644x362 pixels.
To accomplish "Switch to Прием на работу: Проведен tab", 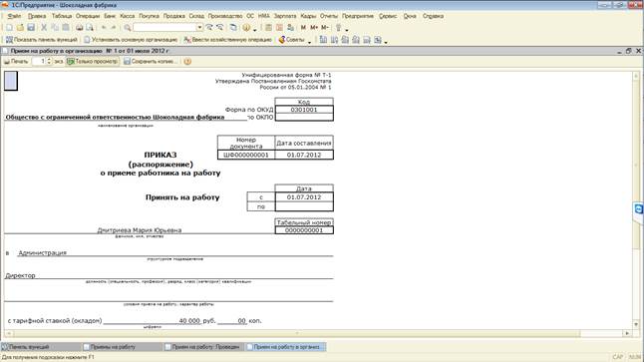I will coord(203,347).
